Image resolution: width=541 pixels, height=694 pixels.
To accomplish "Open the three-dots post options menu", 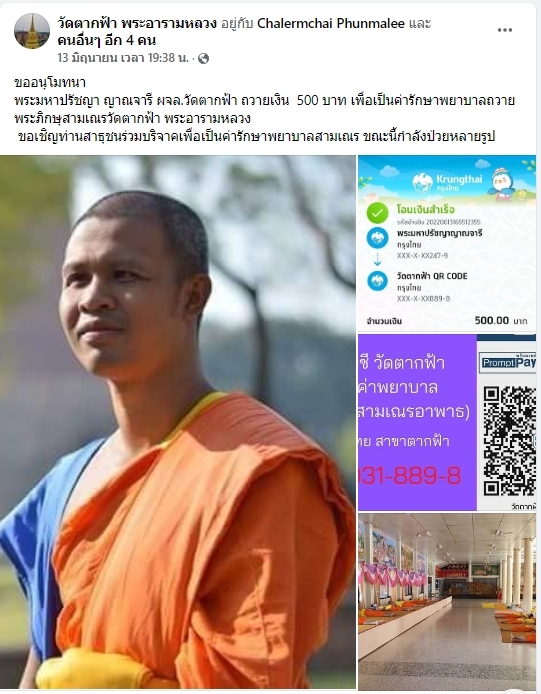I will [505, 30].
